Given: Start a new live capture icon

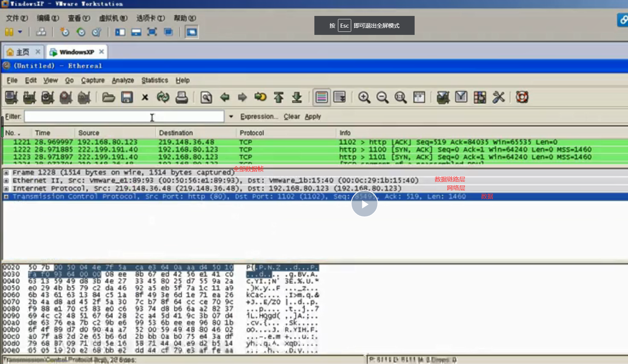Looking at the screenshot, I should [48, 97].
